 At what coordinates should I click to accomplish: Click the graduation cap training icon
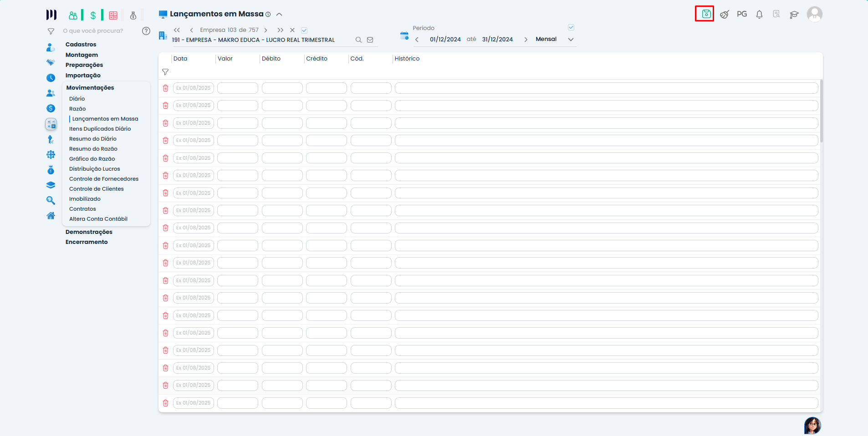[794, 15]
